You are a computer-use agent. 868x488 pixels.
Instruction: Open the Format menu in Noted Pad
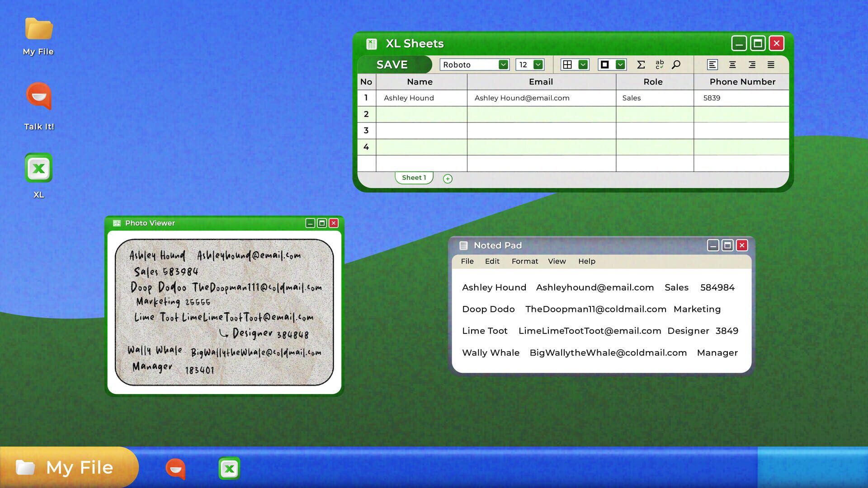[524, 261]
